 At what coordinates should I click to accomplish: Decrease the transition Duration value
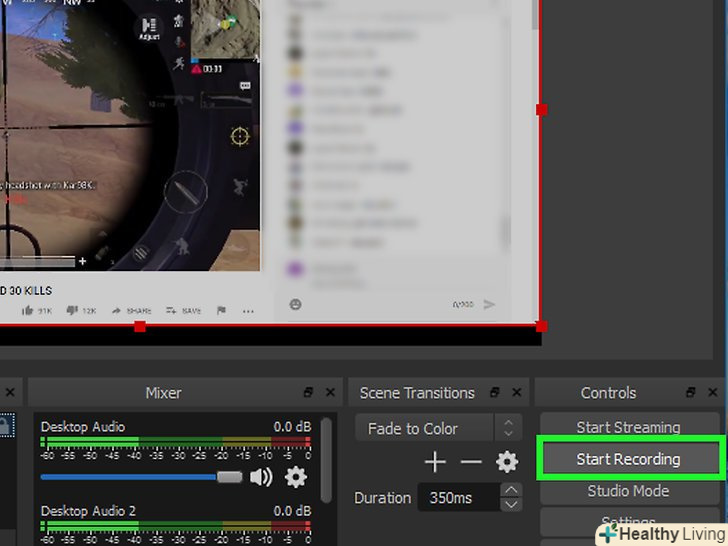[x=511, y=504]
